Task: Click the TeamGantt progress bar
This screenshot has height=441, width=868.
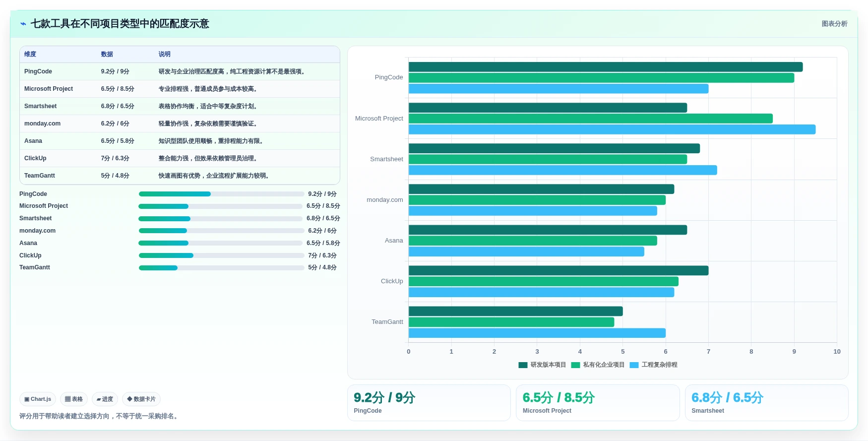Action: [221, 268]
